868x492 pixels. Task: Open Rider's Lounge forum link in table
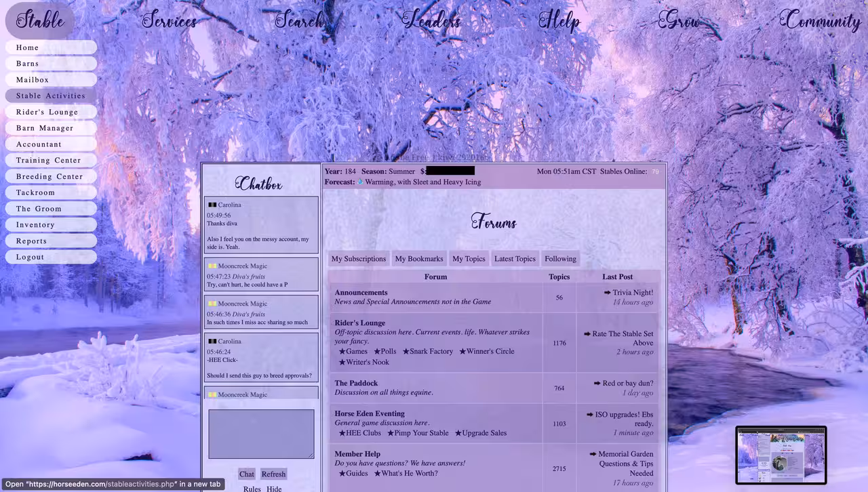[x=359, y=323]
